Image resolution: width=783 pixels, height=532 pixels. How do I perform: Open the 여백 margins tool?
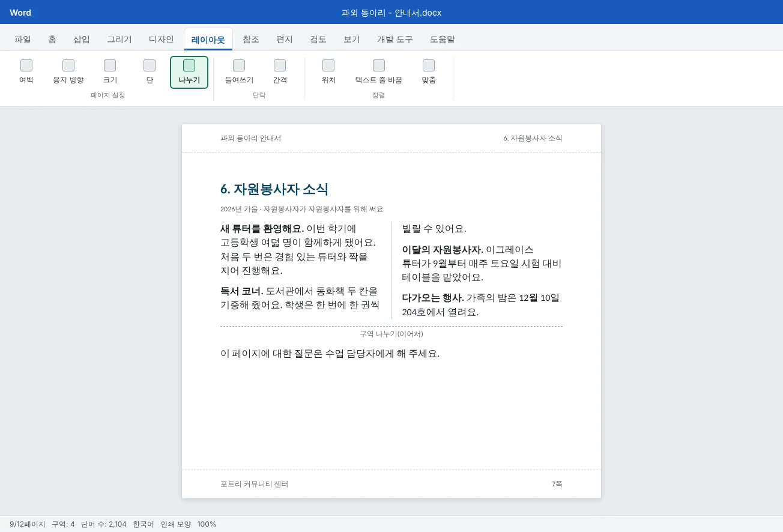pos(26,72)
